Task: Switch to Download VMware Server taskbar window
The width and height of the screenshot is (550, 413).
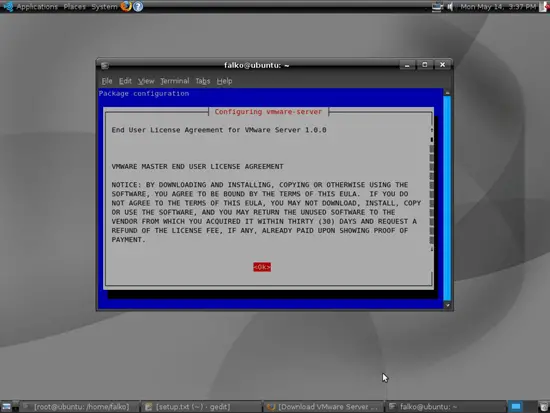Action: (323, 407)
